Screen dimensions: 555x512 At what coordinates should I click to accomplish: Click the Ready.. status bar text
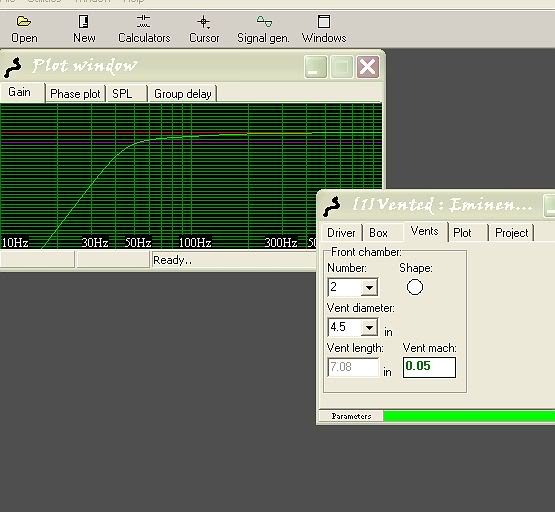(x=173, y=260)
